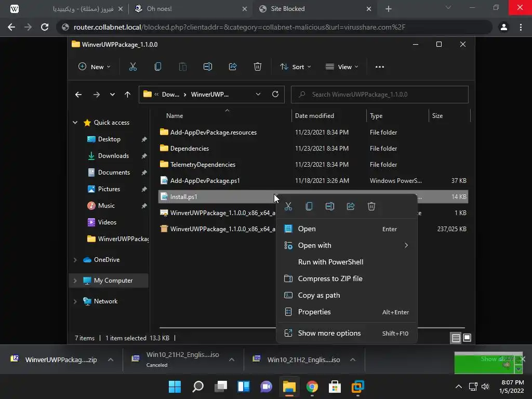This screenshot has height=399, width=532.
Task: Expand Open with submenu arrow
Action: (406, 245)
